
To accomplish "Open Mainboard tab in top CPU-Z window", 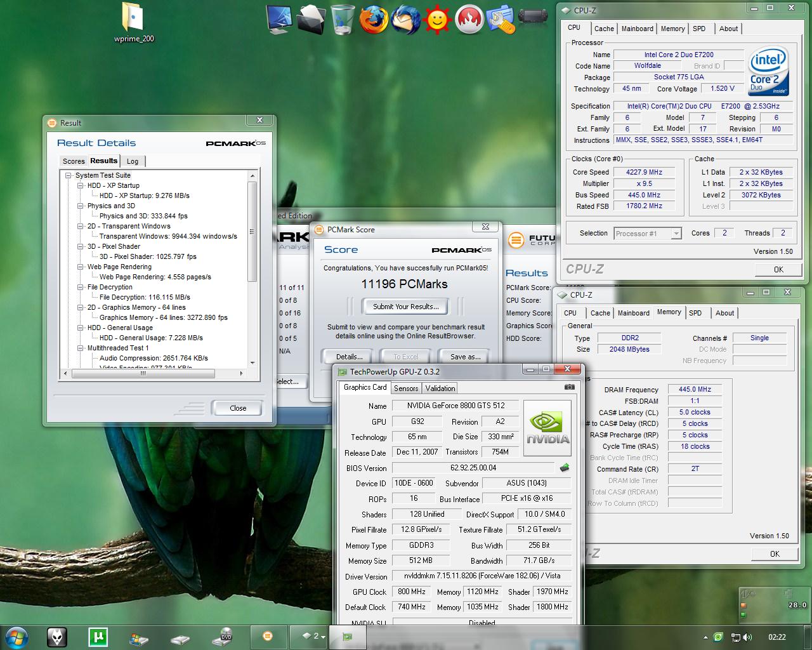I will coord(637,29).
